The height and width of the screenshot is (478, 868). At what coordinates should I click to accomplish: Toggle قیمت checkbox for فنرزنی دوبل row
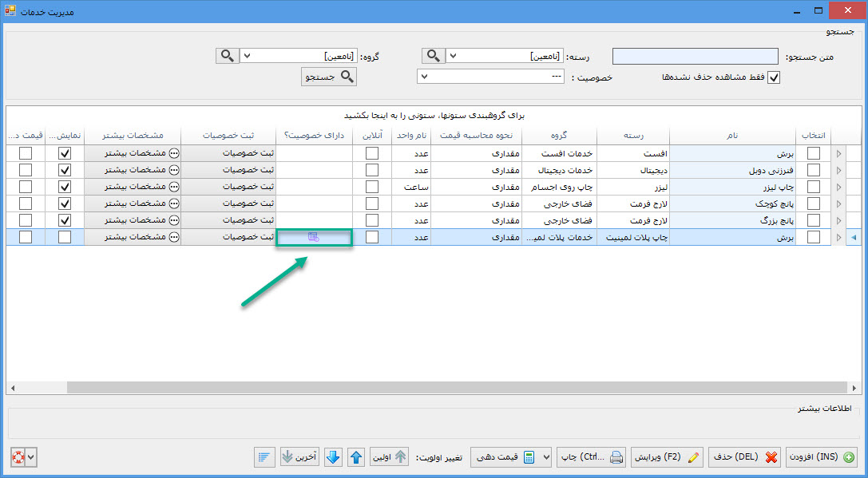click(26, 171)
